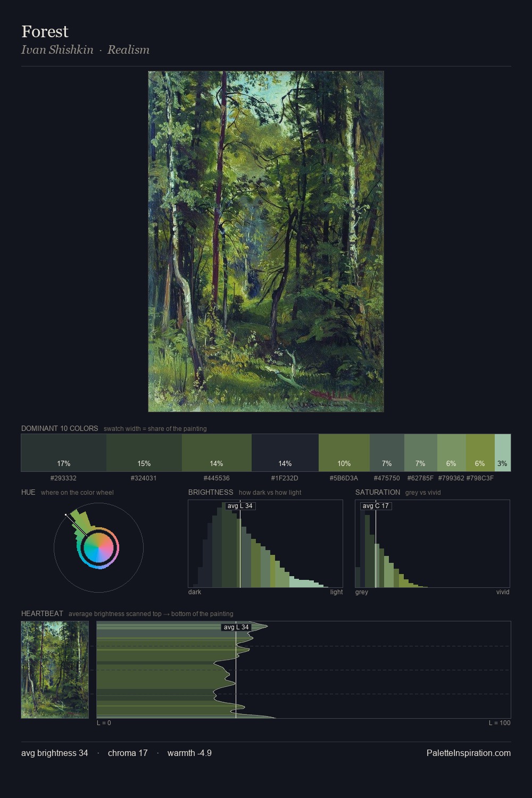Click the '#799362' hex label
The image size is (532, 798).
451,478
